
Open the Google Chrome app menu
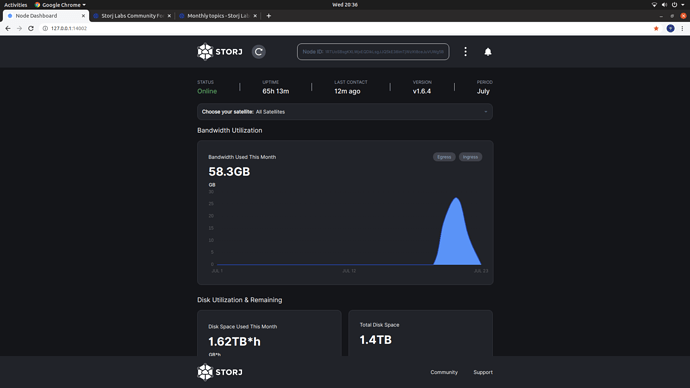click(60, 5)
